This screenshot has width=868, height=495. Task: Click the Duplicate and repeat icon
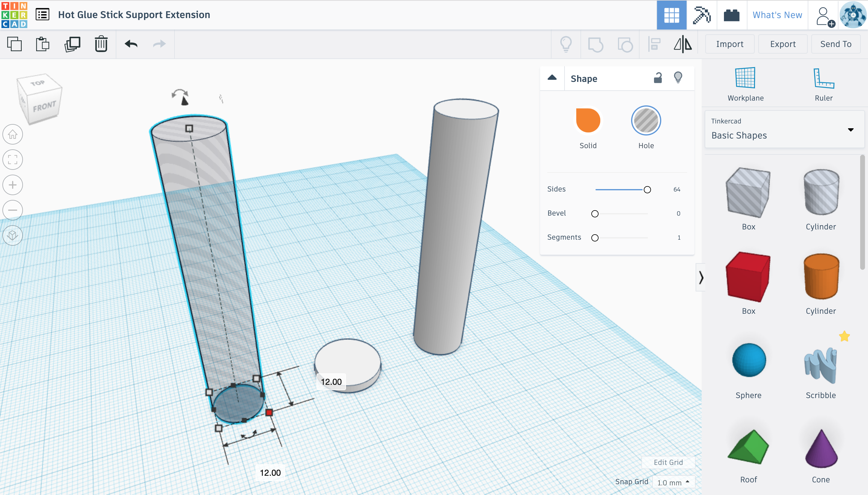pos(72,44)
